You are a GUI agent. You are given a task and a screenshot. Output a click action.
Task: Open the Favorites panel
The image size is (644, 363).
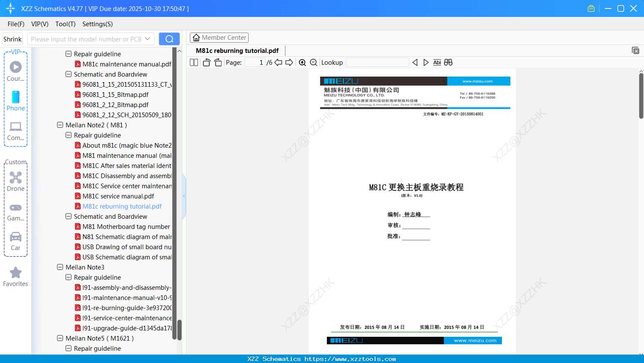click(x=16, y=276)
